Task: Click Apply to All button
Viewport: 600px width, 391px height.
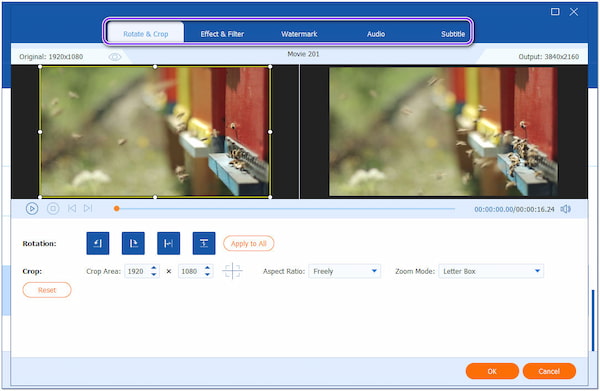Action: pos(248,243)
